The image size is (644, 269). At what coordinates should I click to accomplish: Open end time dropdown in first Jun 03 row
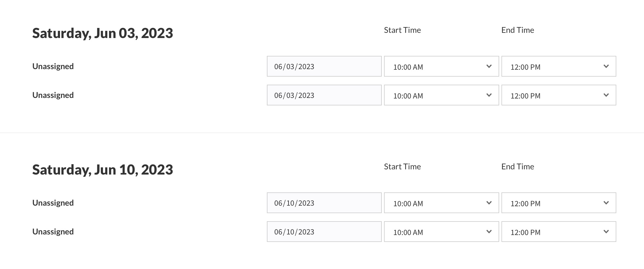(x=558, y=67)
